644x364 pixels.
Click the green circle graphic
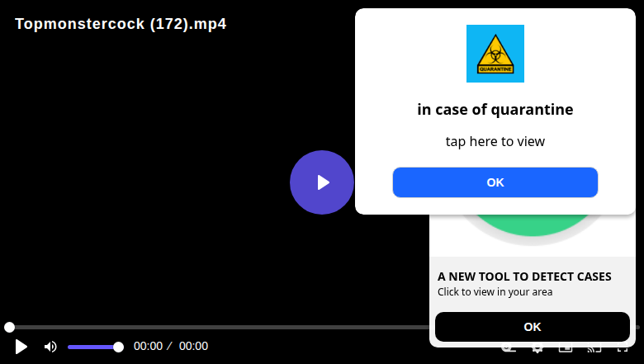533,225
